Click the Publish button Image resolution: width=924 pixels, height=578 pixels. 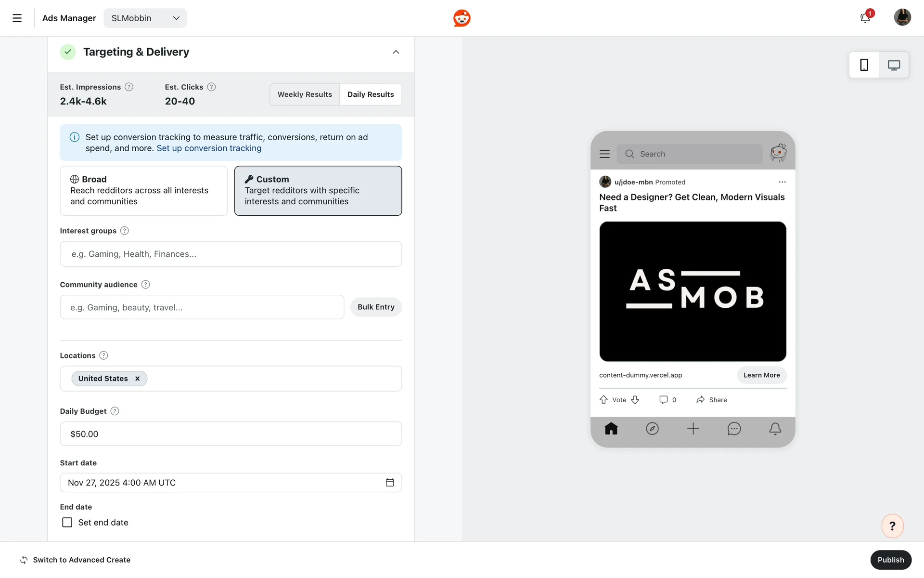tap(890, 560)
